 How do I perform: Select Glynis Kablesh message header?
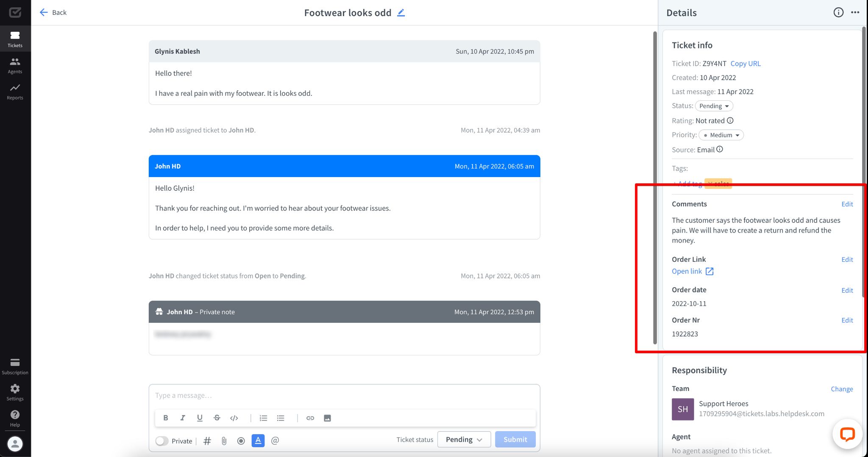(344, 51)
